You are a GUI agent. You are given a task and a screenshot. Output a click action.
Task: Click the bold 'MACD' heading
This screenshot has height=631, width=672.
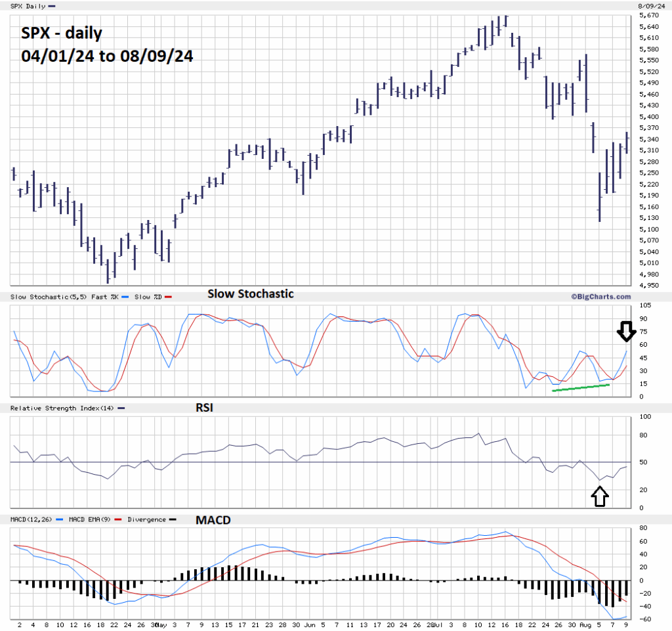point(213,519)
